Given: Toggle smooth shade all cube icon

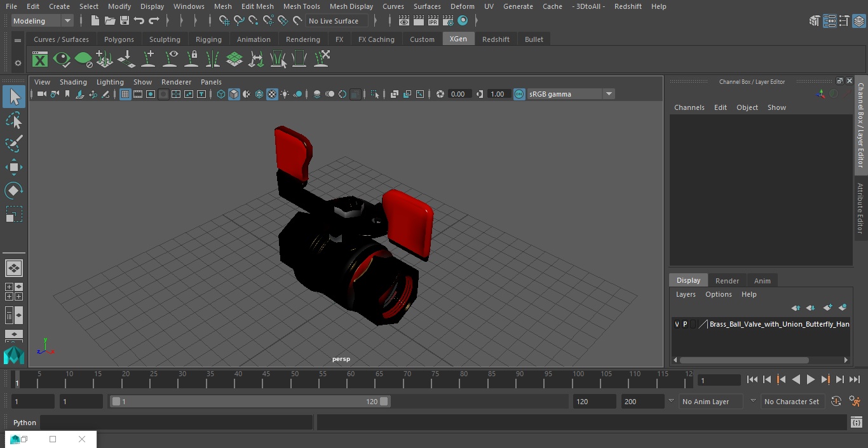Looking at the screenshot, I should (x=234, y=94).
